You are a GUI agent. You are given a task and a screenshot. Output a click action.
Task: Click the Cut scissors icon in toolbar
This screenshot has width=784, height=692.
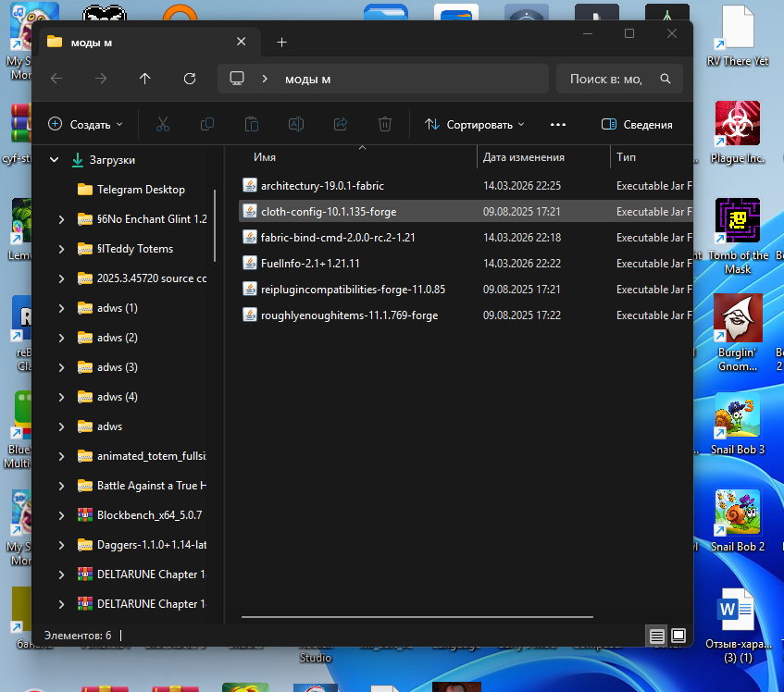[x=162, y=124]
